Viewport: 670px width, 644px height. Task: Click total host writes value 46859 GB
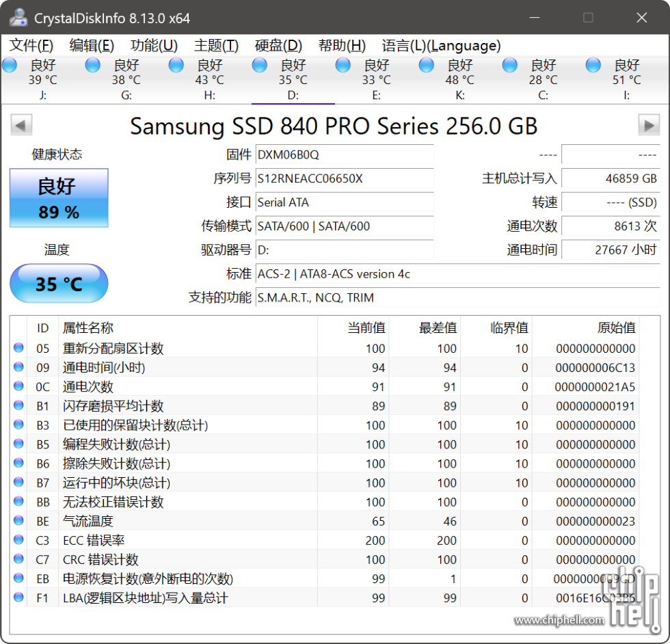(x=611, y=178)
